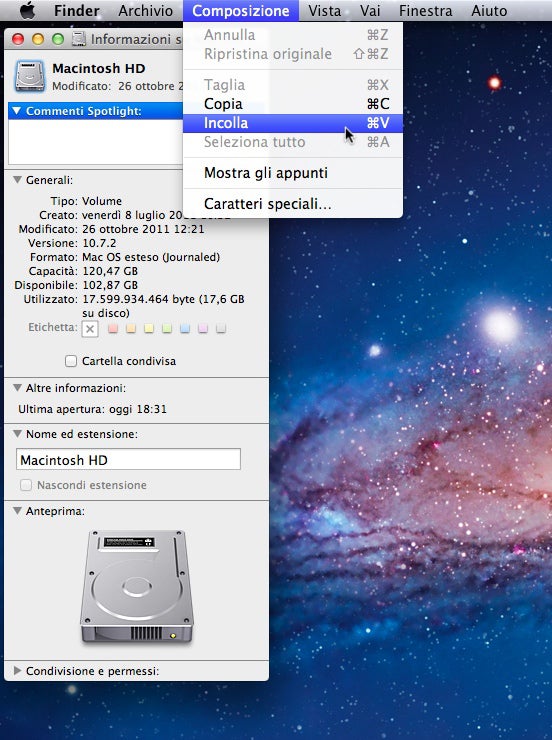Click the Macintosh HD name field
Screen dimensions: 552x740
(x=128, y=459)
